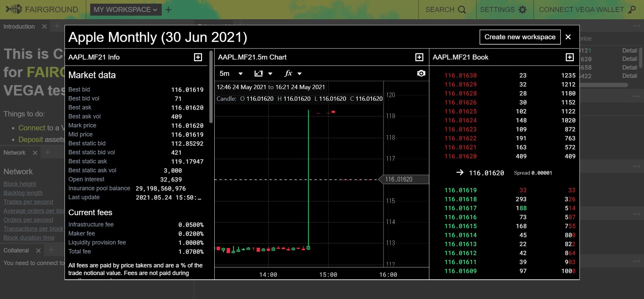644x299 pixels.
Task: Open fx indicators menu
Action: pos(289,73)
